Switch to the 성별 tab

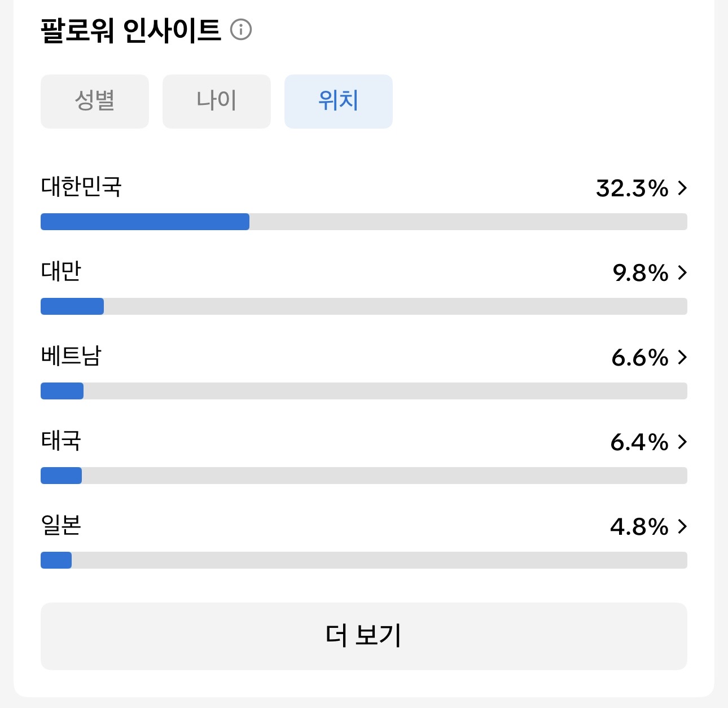coord(95,102)
